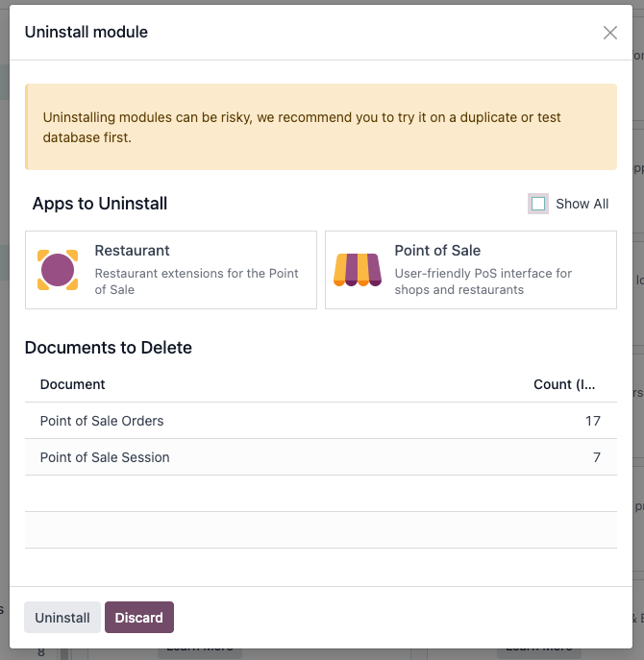This screenshot has width=644, height=660.
Task: Select the Point of Sale Orders row
Action: [x=102, y=421]
